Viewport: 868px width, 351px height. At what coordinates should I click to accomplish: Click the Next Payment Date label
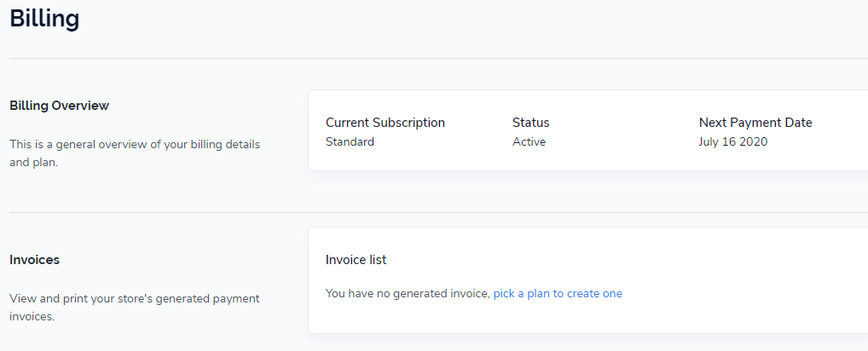(x=755, y=123)
